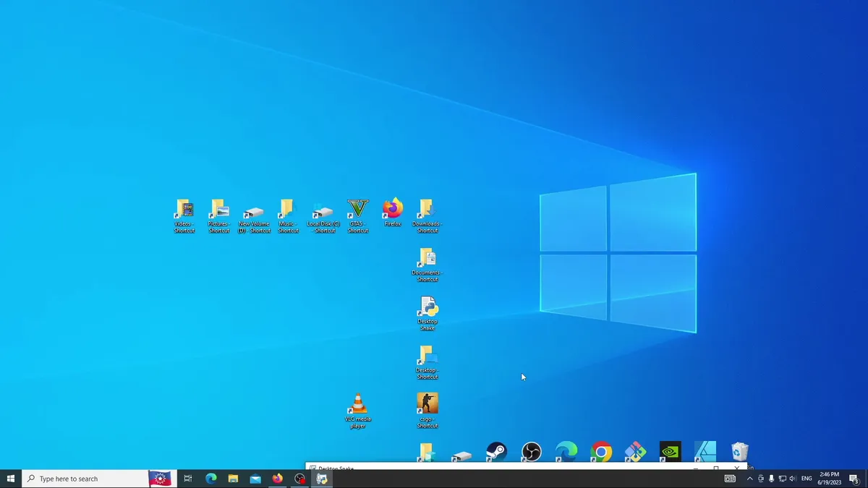Select the Firefox desktop icon
The image size is (868, 488).
(393, 213)
